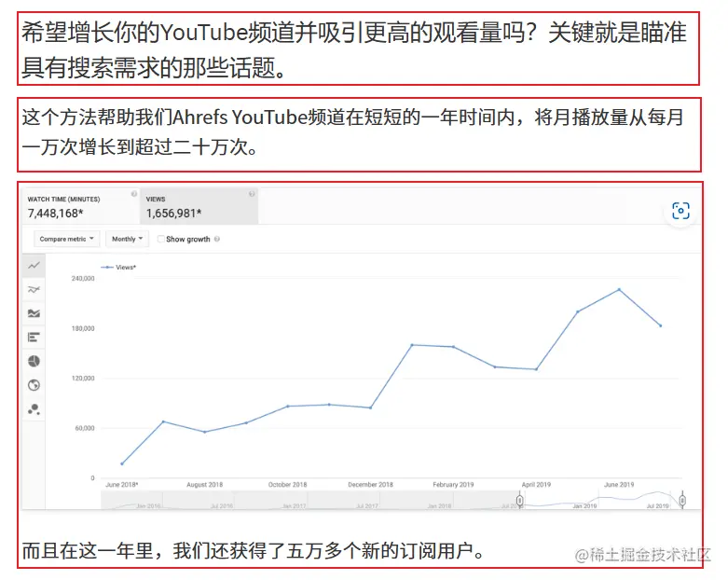This screenshot has height=580, width=728.
Task: Click the January 2019 data point on line
Action: pos(412,345)
